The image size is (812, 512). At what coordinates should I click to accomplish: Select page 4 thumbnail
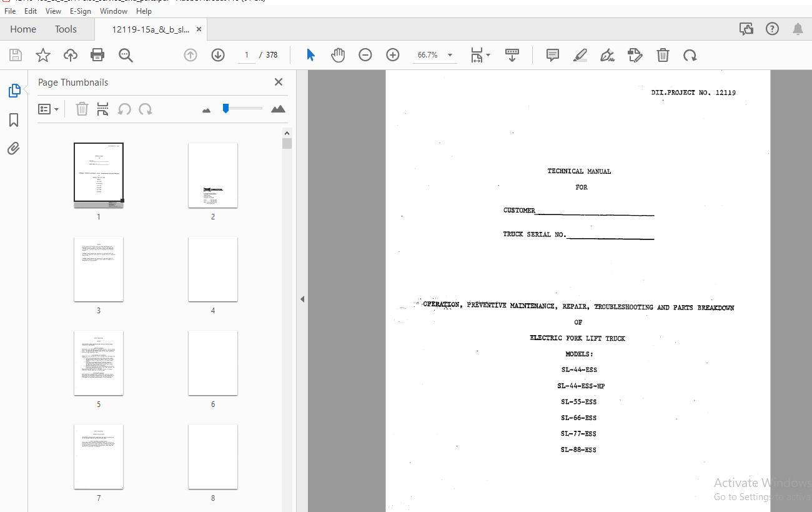[x=213, y=269]
